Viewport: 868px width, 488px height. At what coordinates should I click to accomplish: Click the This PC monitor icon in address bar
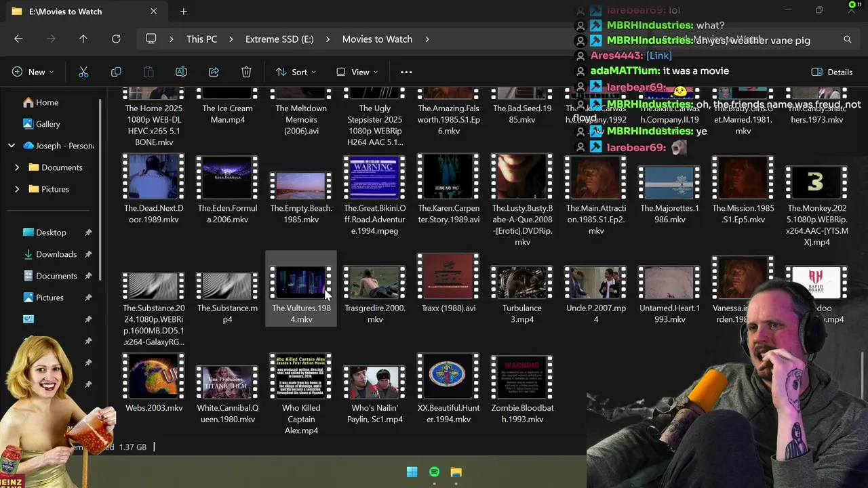pos(151,39)
